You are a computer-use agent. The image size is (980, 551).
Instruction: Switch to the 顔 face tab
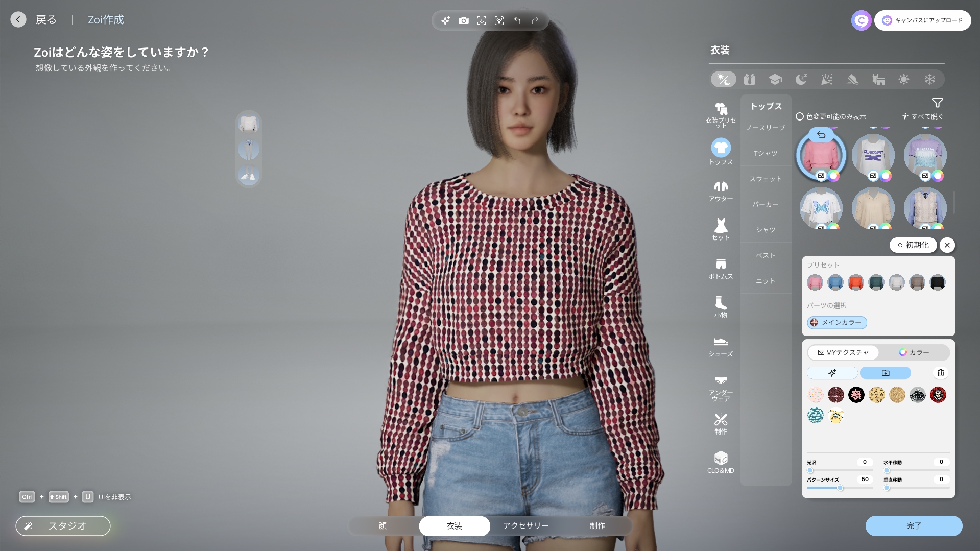[x=383, y=525]
